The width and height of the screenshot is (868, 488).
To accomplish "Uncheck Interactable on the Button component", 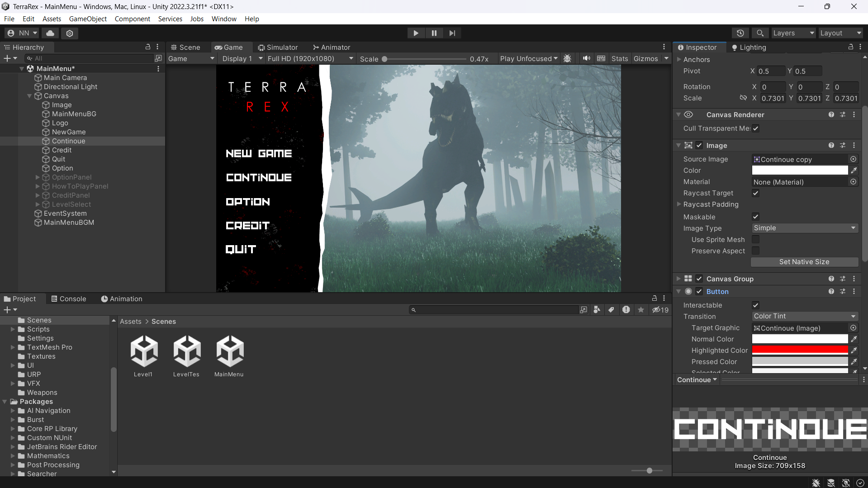I will [755, 305].
